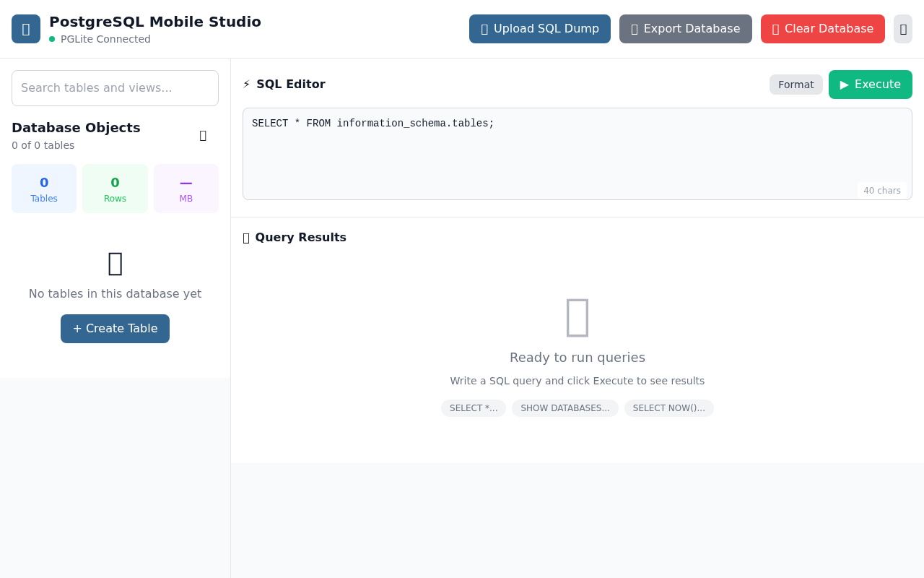This screenshot has width=924, height=578.
Task: Click the sidebar toggle icon top-left
Action: 25,29
